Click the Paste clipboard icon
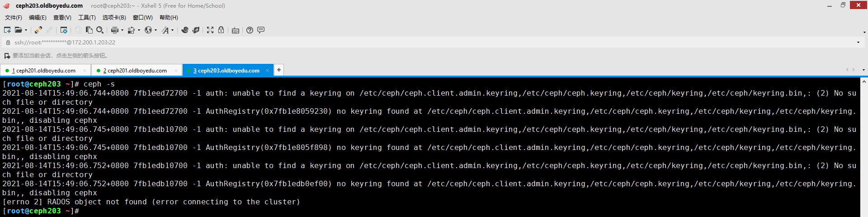Image resolution: width=868 pixels, height=217 pixels. coord(89,30)
